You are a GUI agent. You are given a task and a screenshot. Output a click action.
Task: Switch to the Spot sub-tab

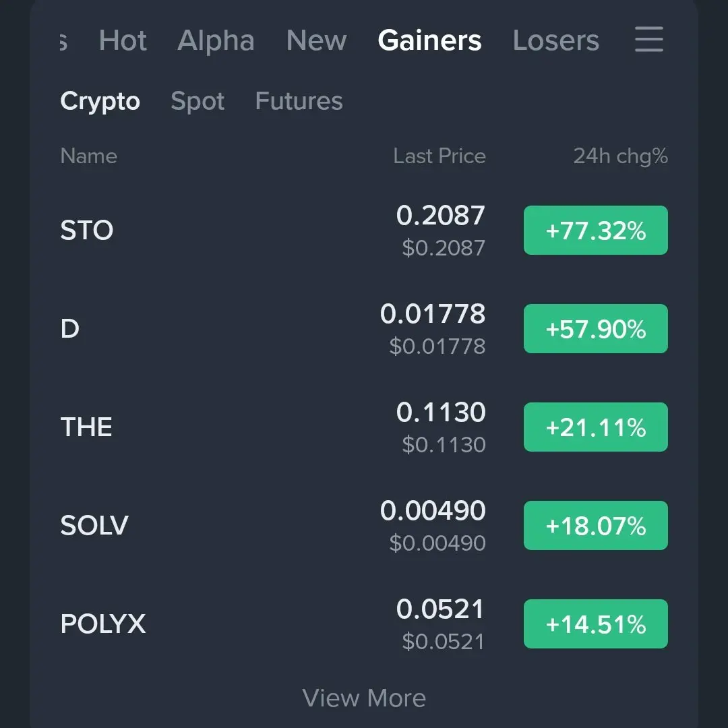click(x=198, y=101)
